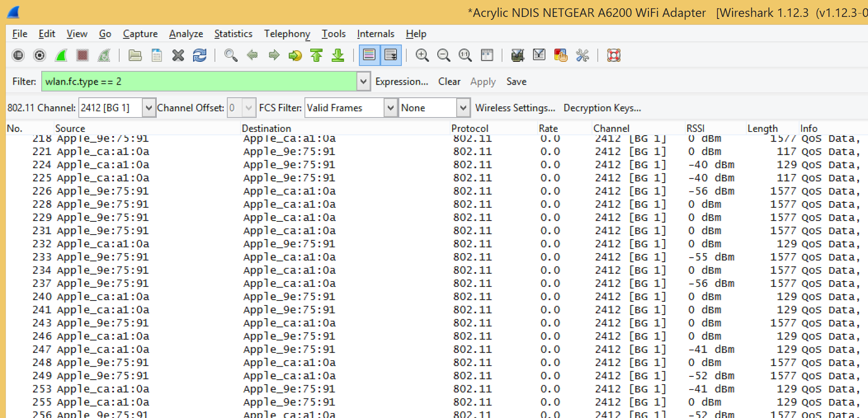Go back in packet history
868x418 pixels.
(x=252, y=55)
